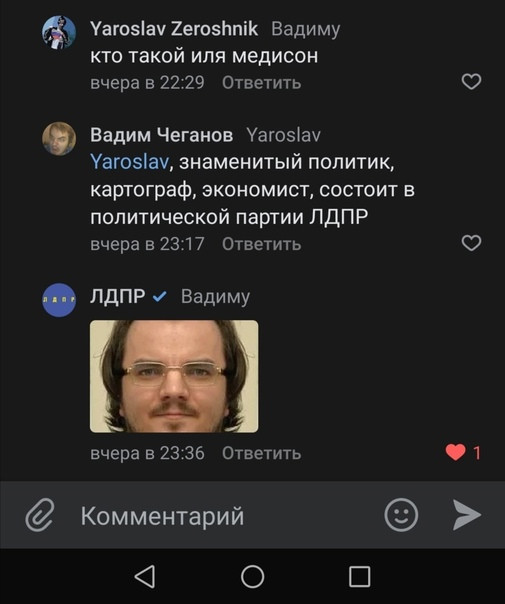The height and width of the screenshot is (604, 505).
Task: Open the blue Yaroslav mention link
Action: tap(129, 162)
